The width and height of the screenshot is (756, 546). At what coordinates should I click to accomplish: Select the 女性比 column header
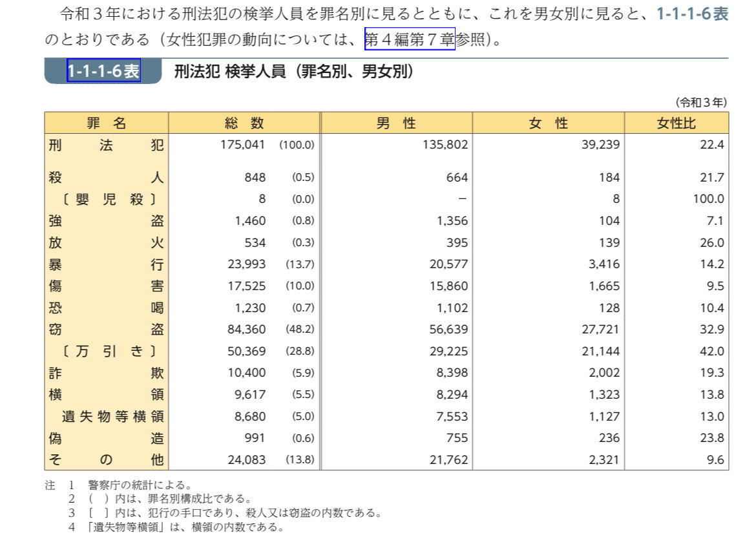click(x=677, y=123)
